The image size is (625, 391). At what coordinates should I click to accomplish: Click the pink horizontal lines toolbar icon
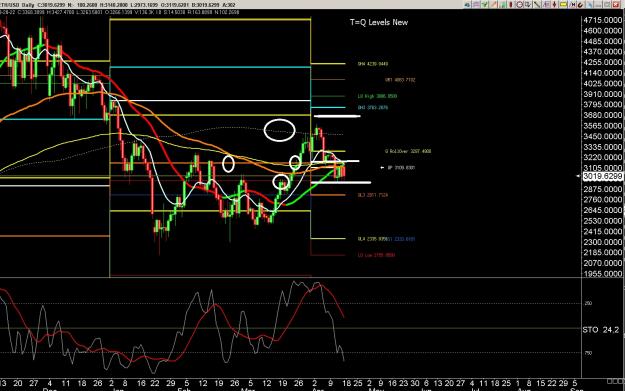coord(476,5)
